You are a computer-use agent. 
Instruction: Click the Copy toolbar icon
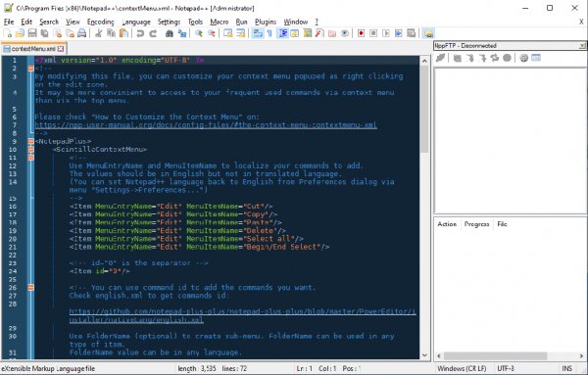[111, 33]
